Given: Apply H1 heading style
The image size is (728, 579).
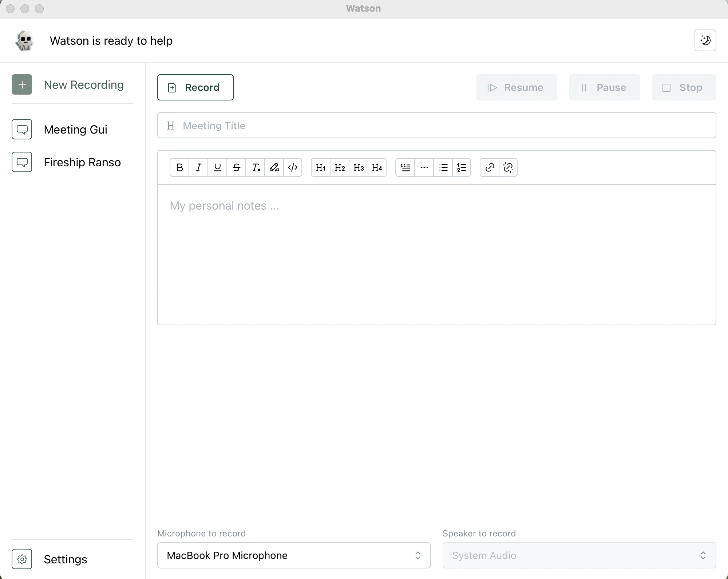Looking at the screenshot, I should coord(320,168).
